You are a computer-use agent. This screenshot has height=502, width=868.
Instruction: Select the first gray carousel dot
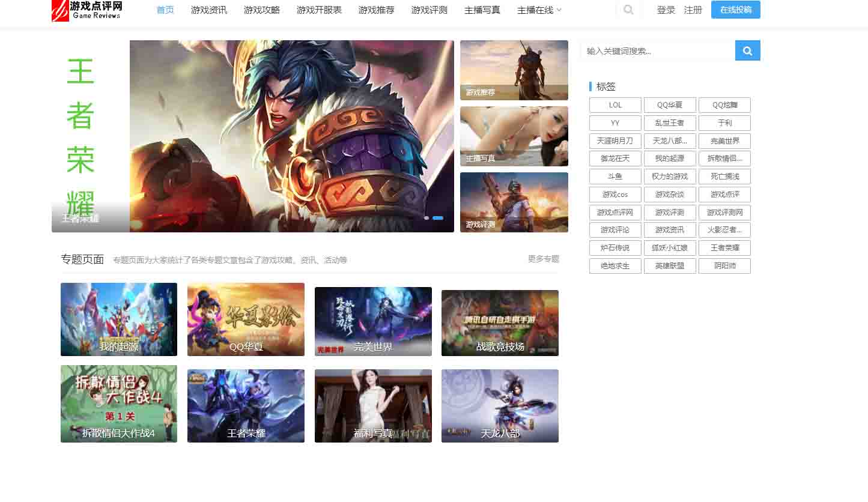coord(426,218)
